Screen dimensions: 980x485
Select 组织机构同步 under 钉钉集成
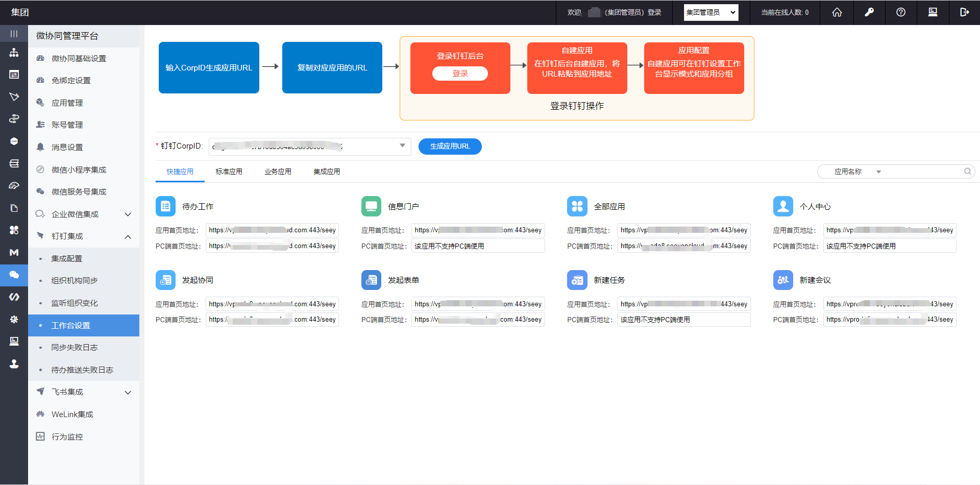point(83,281)
